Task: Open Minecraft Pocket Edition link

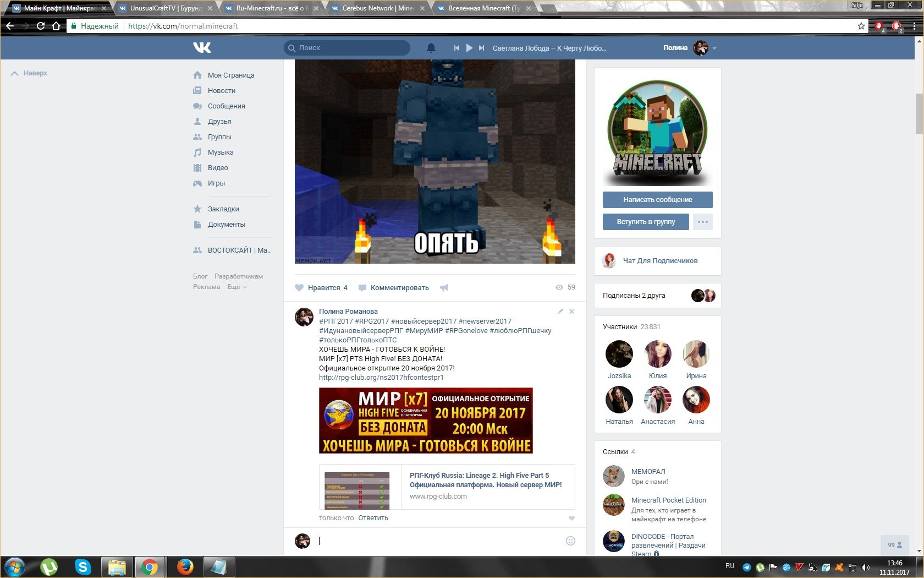Action: tap(669, 500)
